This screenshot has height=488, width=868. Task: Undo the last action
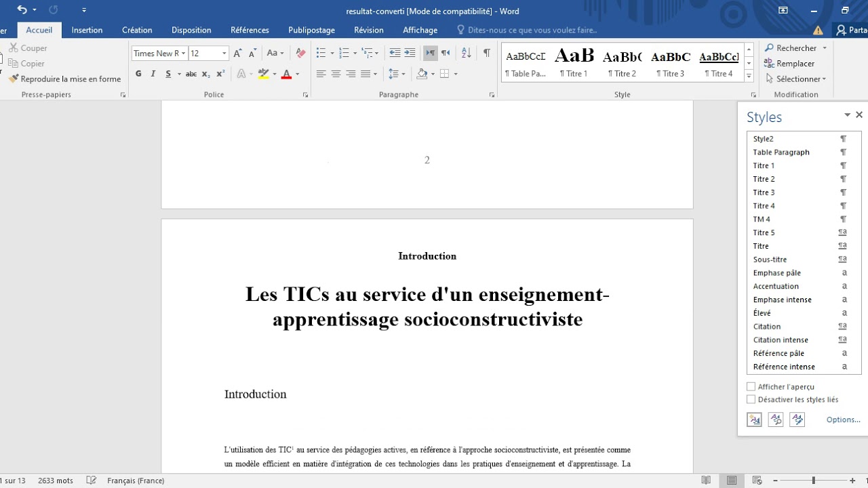click(x=22, y=10)
